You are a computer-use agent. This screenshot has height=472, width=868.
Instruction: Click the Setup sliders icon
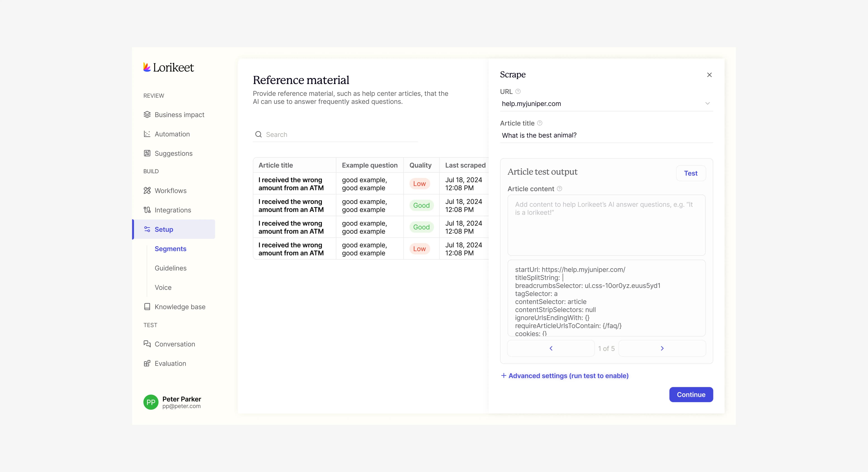[147, 229]
